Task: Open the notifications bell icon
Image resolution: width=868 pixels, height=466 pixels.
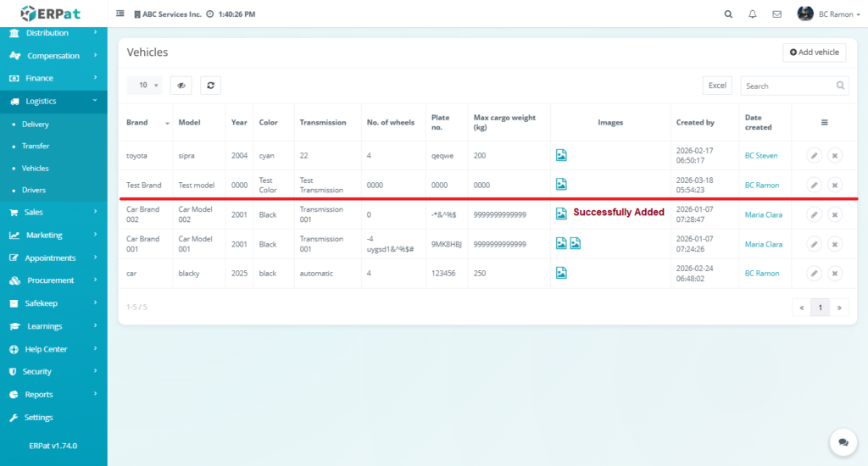Action: coord(753,14)
